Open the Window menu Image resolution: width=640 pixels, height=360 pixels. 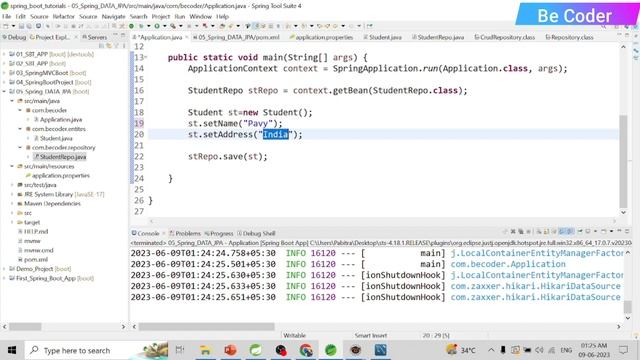coord(200,16)
